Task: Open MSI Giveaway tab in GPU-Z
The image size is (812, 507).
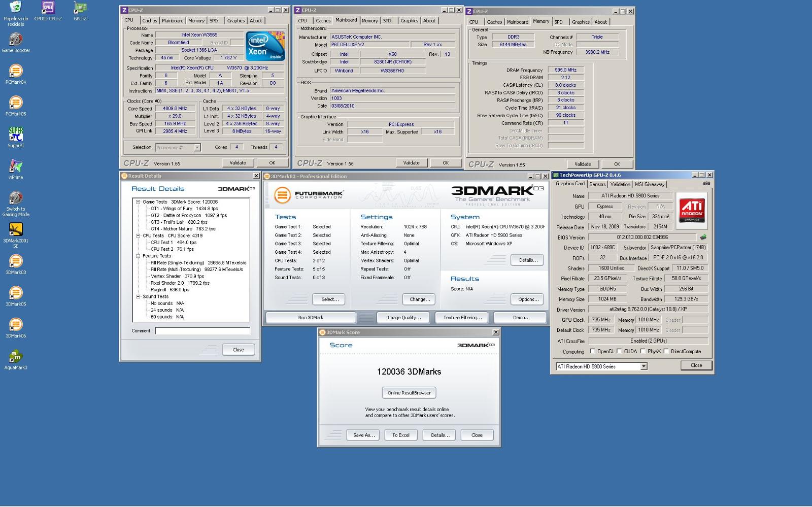Action: [650, 184]
